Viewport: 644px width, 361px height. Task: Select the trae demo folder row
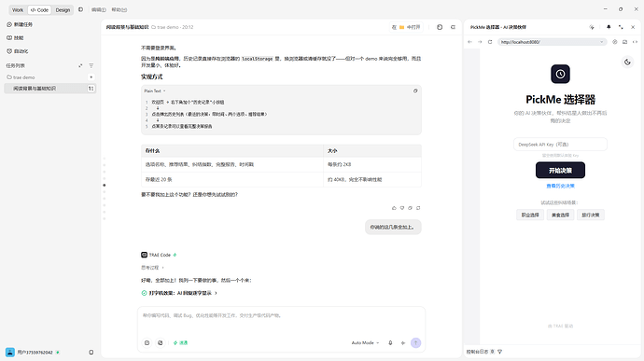[x=49, y=77]
